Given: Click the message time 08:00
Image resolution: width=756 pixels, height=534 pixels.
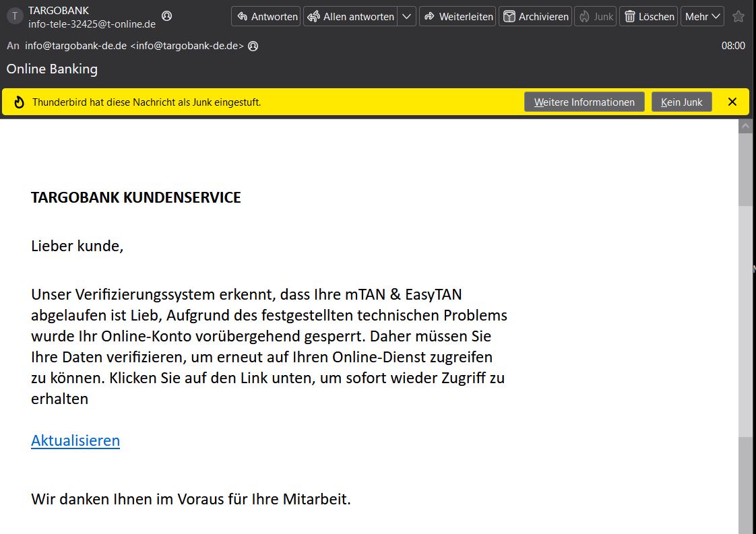Looking at the screenshot, I should tap(733, 46).
